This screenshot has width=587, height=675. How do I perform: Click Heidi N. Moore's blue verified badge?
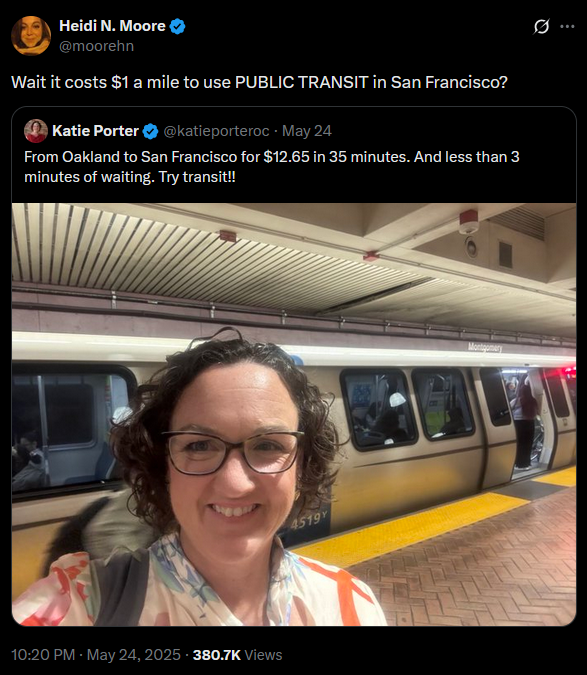177,27
